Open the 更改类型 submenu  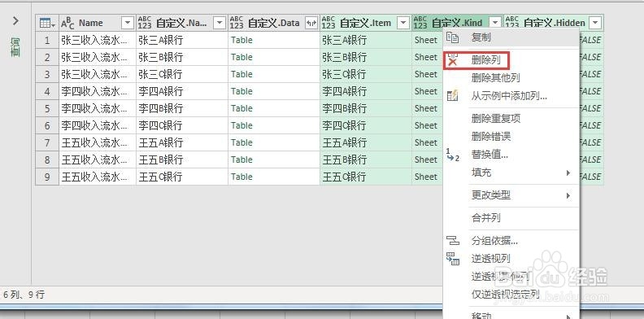coord(511,195)
